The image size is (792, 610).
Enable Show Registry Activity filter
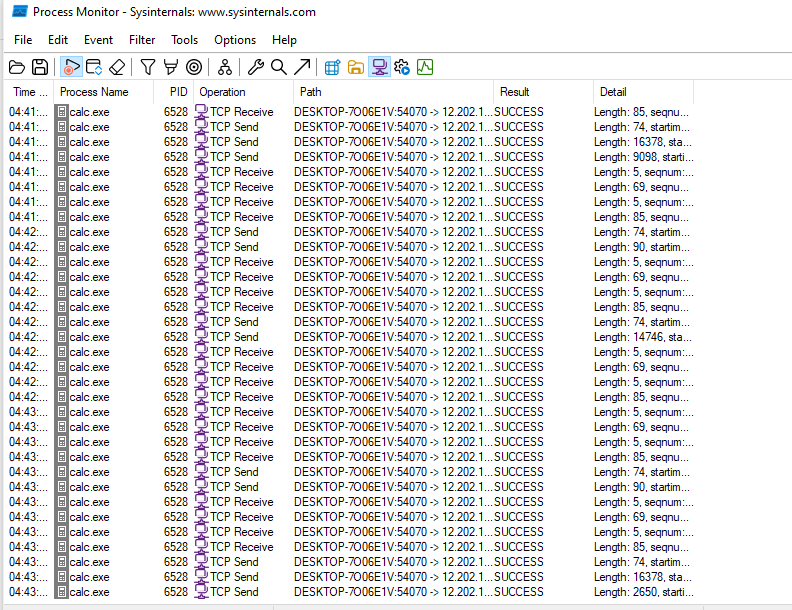332,67
